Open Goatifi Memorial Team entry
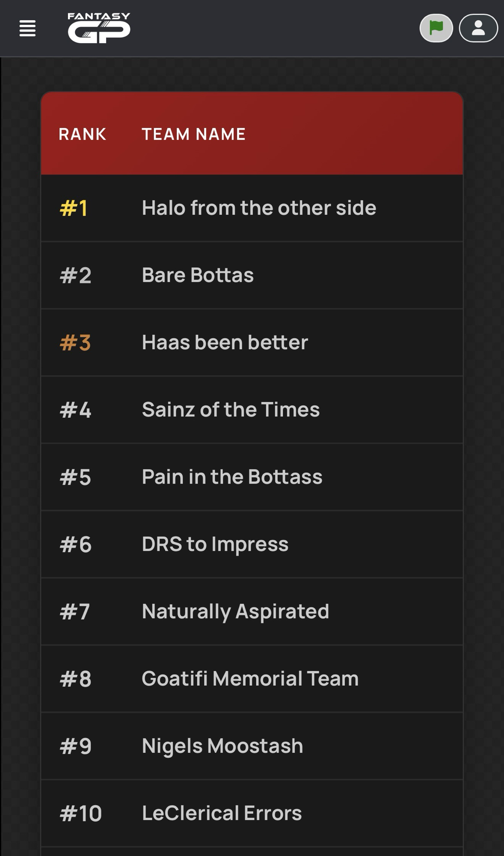Image resolution: width=504 pixels, height=856 pixels. coord(250,678)
